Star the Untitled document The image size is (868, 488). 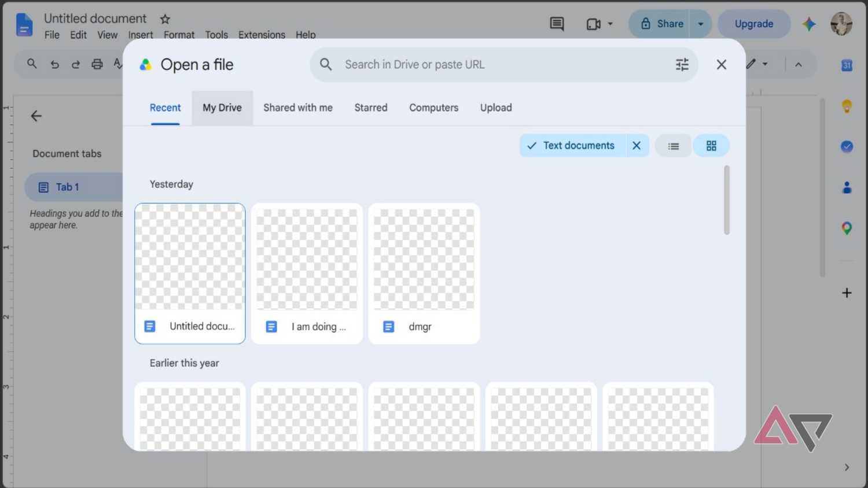pos(165,19)
